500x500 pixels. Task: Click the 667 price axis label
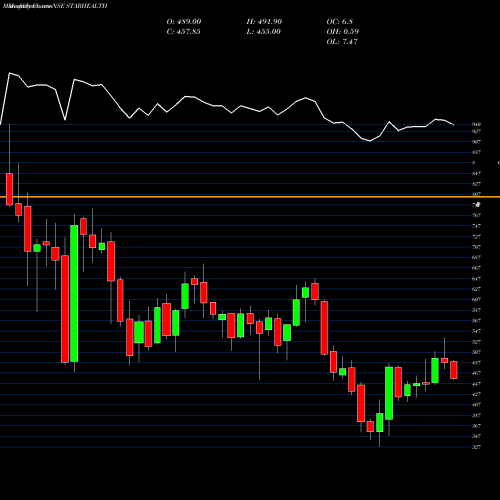click(476, 268)
